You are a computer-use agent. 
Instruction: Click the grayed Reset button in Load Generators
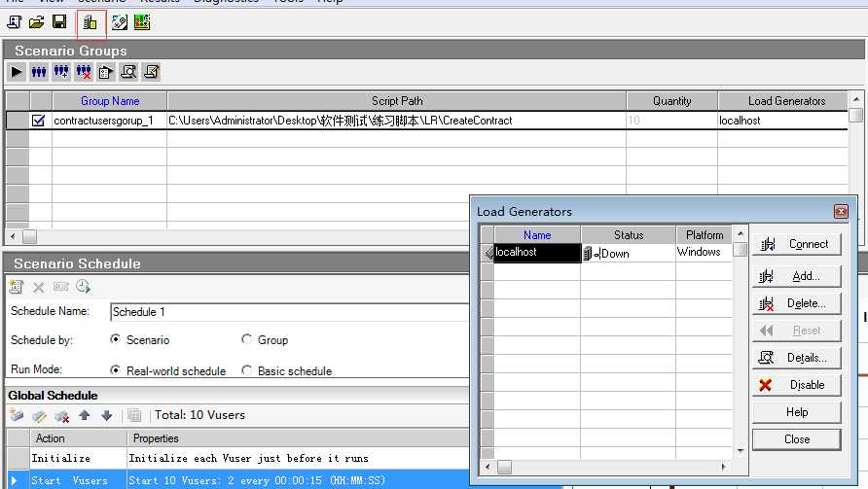pos(796,331)
